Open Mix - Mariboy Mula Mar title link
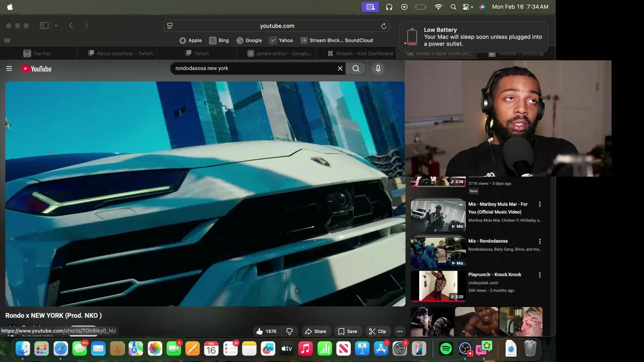 pyautogui.click(x=498, y=208)
